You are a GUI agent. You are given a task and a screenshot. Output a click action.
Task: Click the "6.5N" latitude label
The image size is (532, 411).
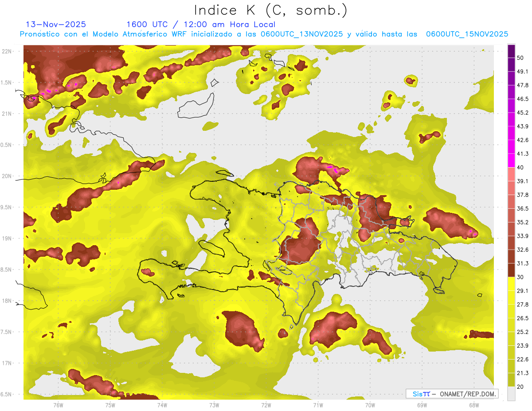tap(7, 394)
